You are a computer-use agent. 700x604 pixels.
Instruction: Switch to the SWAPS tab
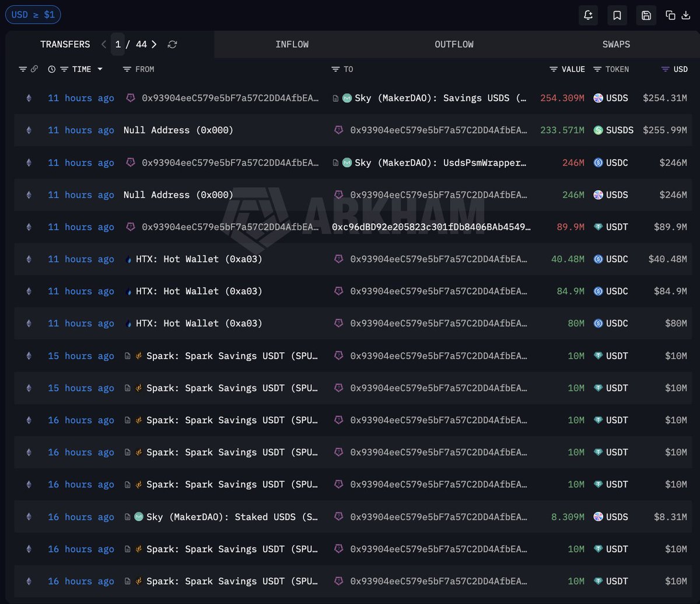616,44
